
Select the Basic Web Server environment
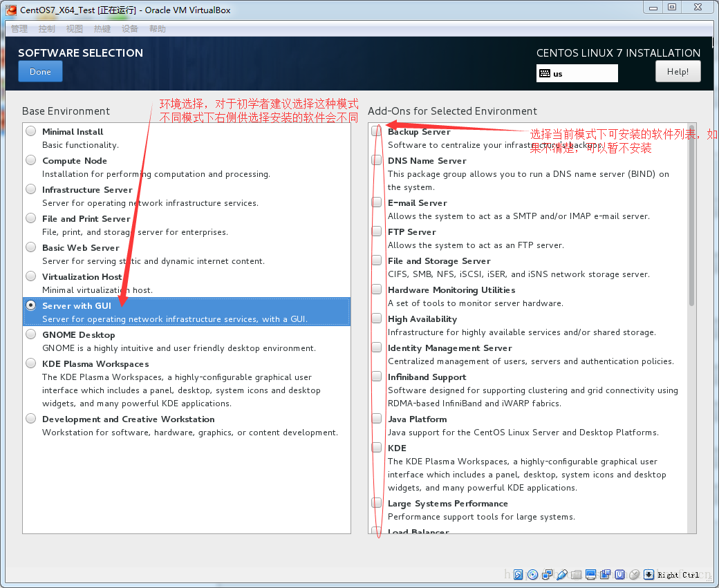click(x=30, y=247)
